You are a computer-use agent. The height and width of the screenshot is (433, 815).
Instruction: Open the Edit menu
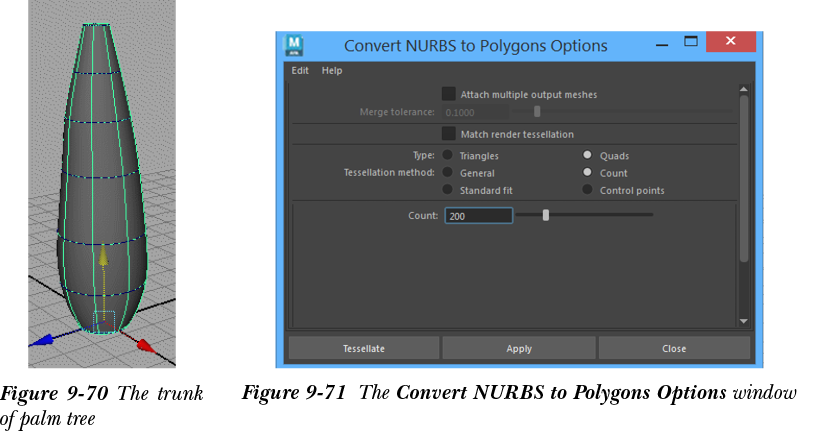(x=300, y=71)
